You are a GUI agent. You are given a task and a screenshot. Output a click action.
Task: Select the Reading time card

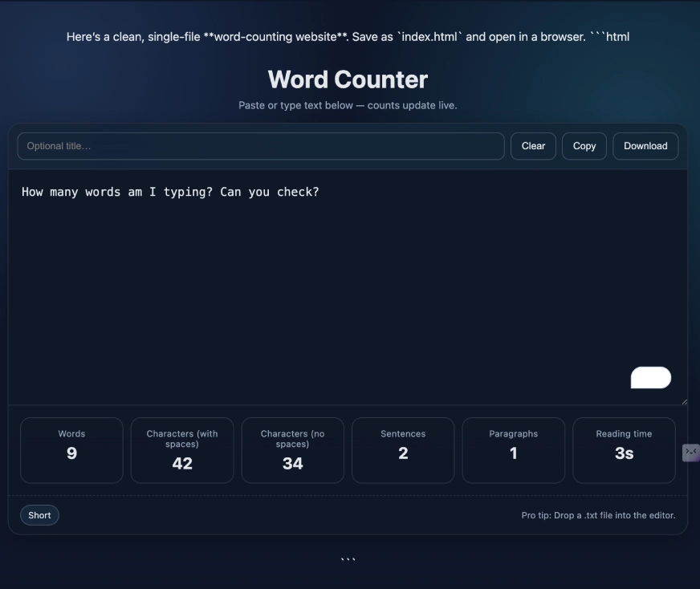(624, 450)
